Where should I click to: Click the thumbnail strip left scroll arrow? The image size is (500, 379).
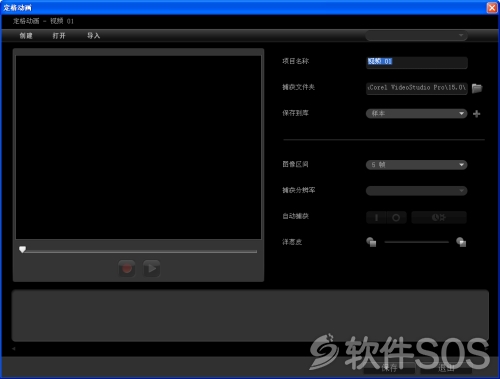14,349
